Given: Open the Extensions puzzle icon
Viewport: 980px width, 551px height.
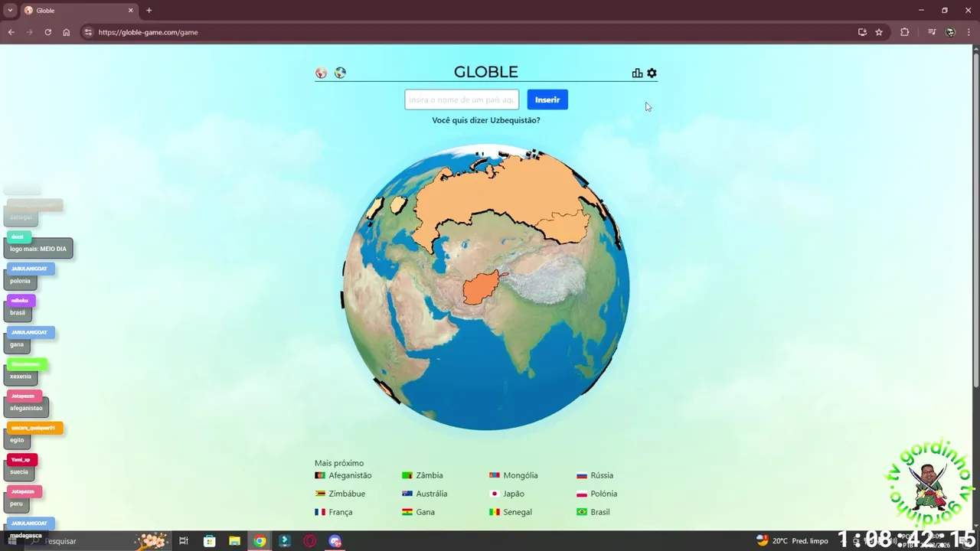Looking at the screenshot, I should pos(905,32).
